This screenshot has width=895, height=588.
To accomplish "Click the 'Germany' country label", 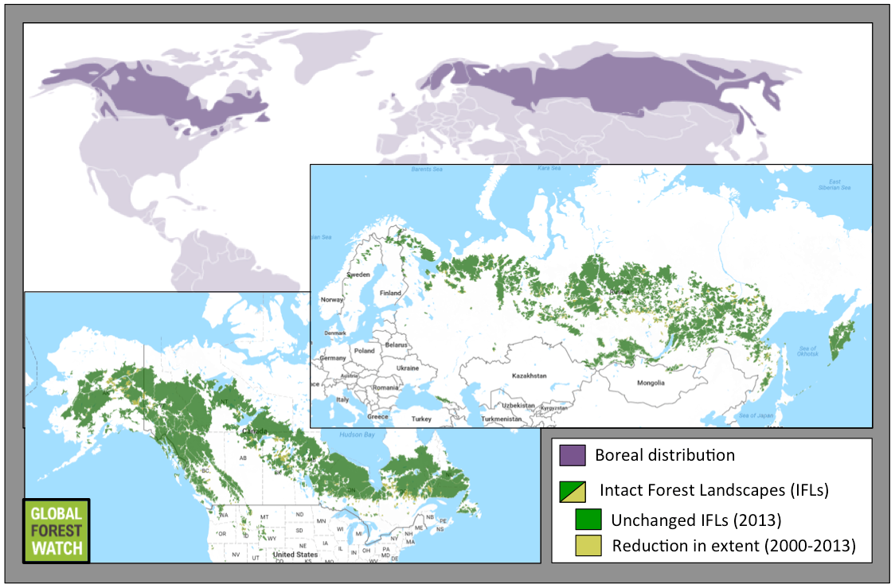I will (333, 358).
